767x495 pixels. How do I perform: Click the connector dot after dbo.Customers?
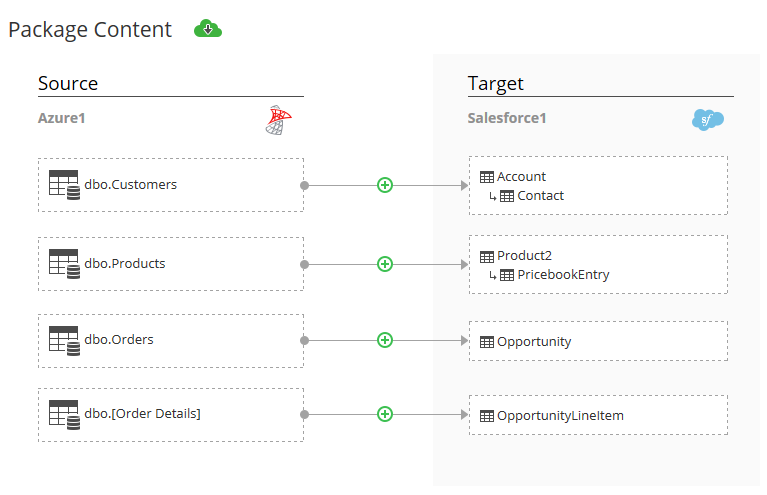pos(304,185)
